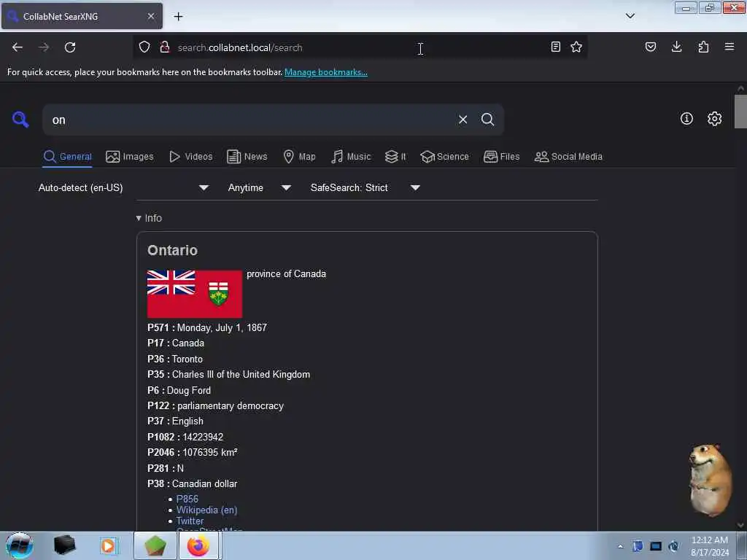Collapse the Info section triangle
The image size is (747, 560).
139,218
